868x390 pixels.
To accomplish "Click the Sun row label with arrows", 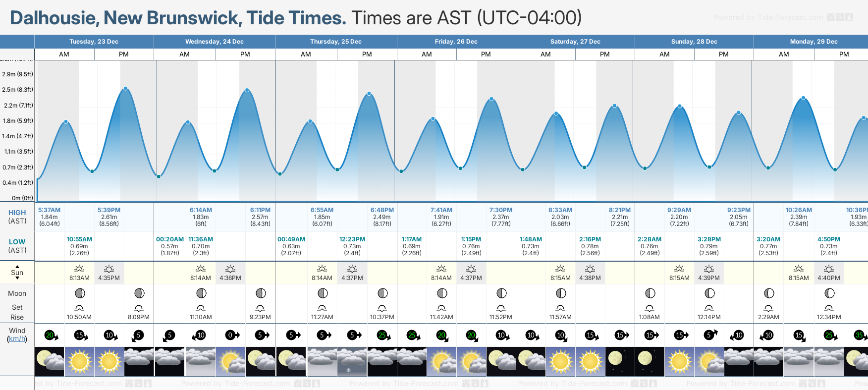I will click(17, 273).
